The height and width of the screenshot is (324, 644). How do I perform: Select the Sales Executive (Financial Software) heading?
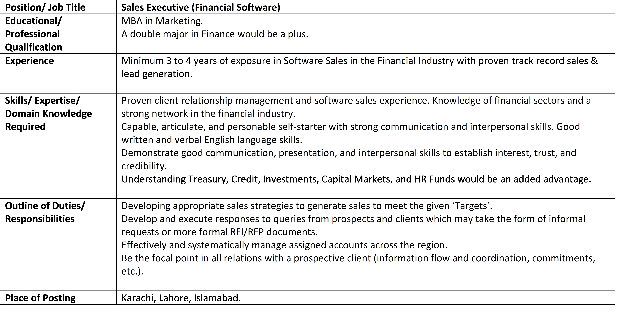(201, 7)
